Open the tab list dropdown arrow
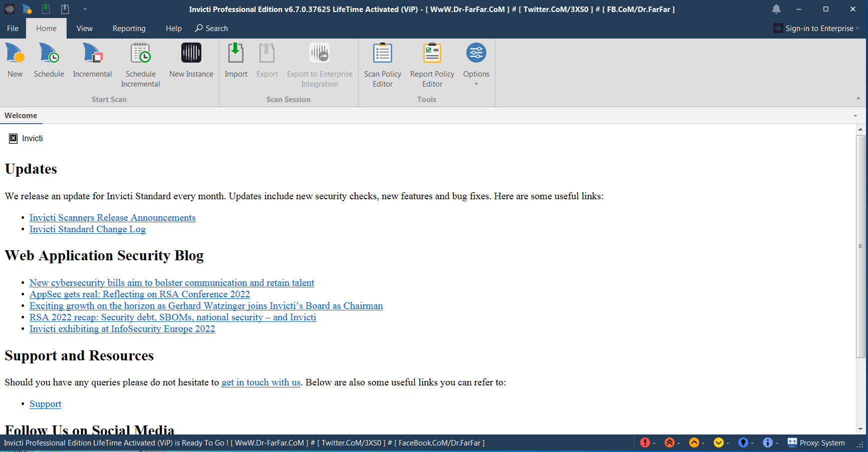 point(855,116)
